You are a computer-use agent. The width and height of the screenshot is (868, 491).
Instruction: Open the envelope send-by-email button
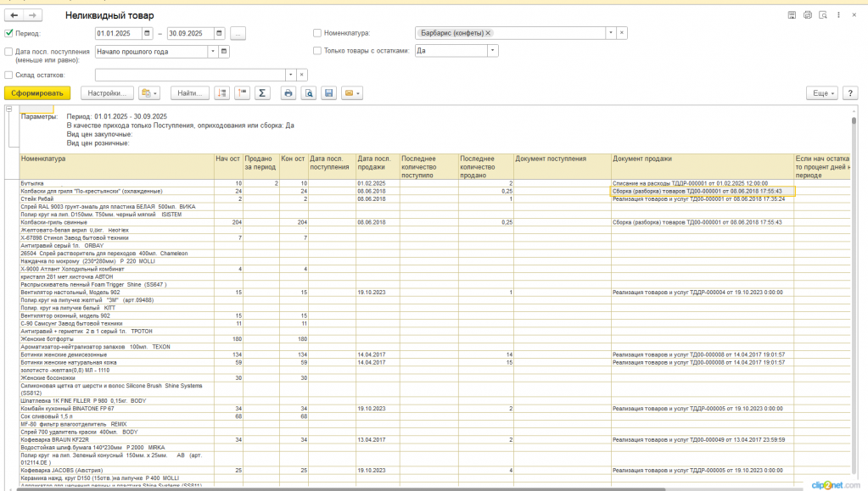tap(352, 93)
